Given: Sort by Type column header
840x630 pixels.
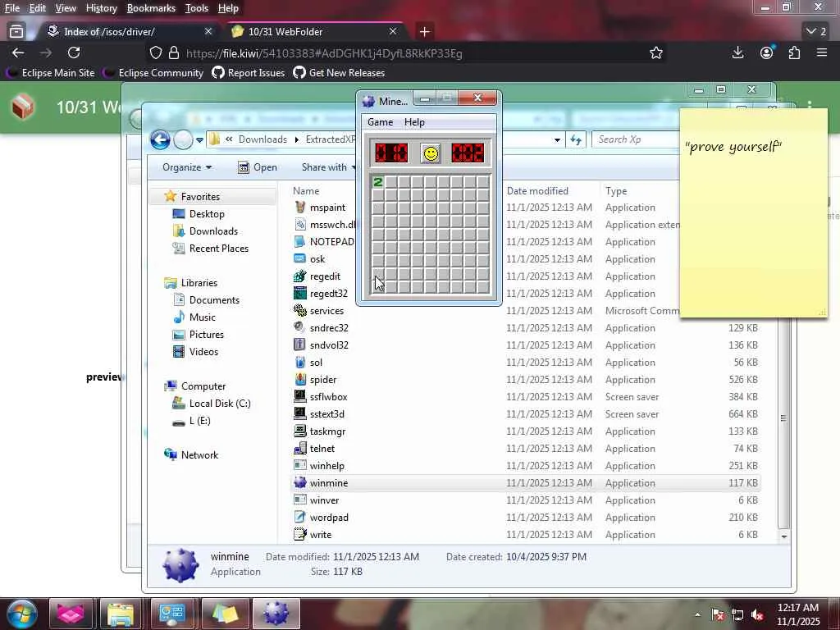Looking at the screenshot, I should pyautogui.click(x=616, y=190).
